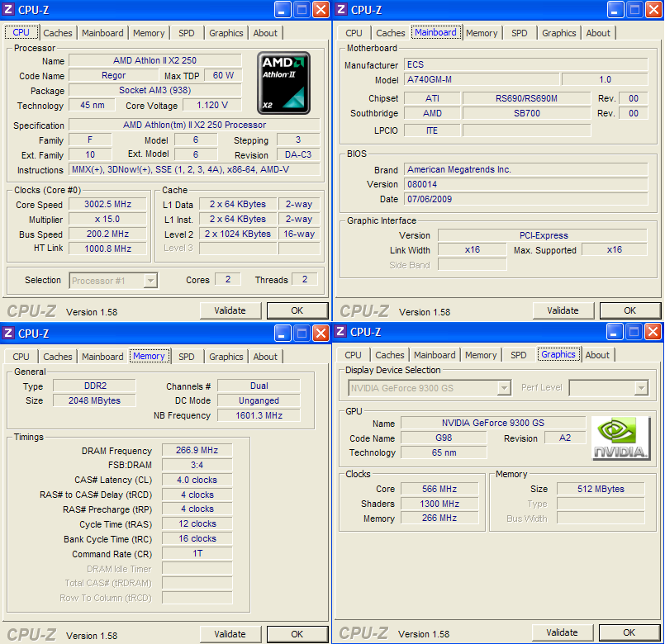Click the NVIDIA logo in Graphics window
Viewport: 665px width, 644px height.
pos(621,438)
